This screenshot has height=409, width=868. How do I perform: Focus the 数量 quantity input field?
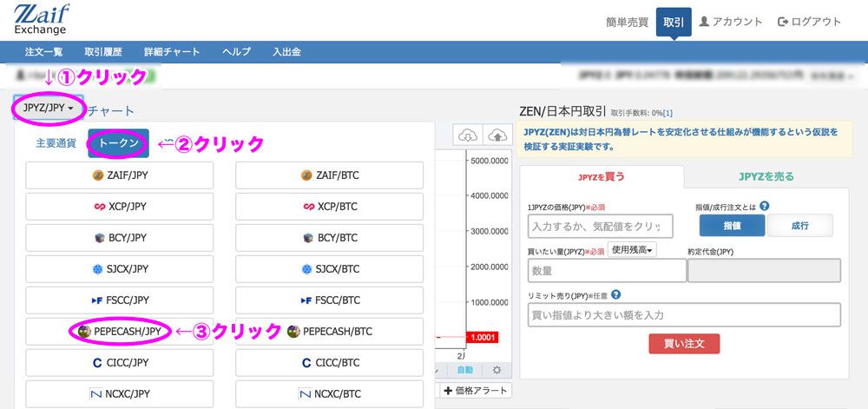608,271
